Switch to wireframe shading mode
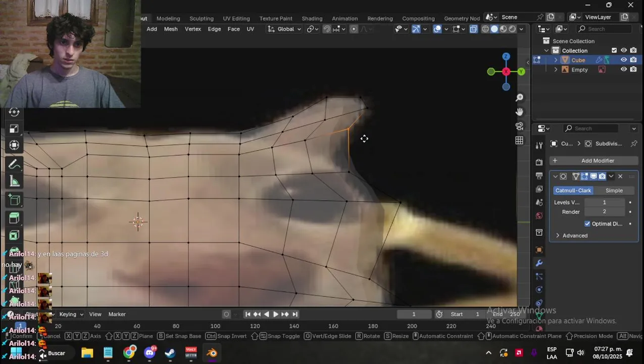This screenshot has width=644, height=364. (485, 29)
